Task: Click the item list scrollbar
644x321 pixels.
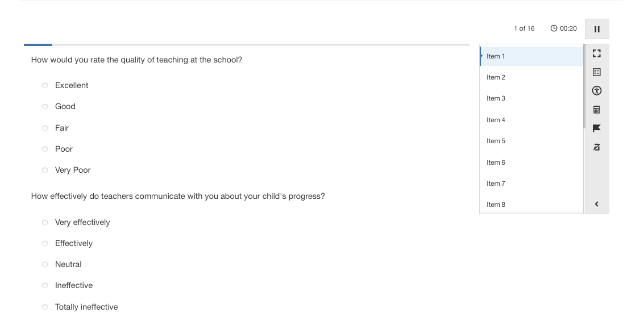Action: tap(584, 86)
